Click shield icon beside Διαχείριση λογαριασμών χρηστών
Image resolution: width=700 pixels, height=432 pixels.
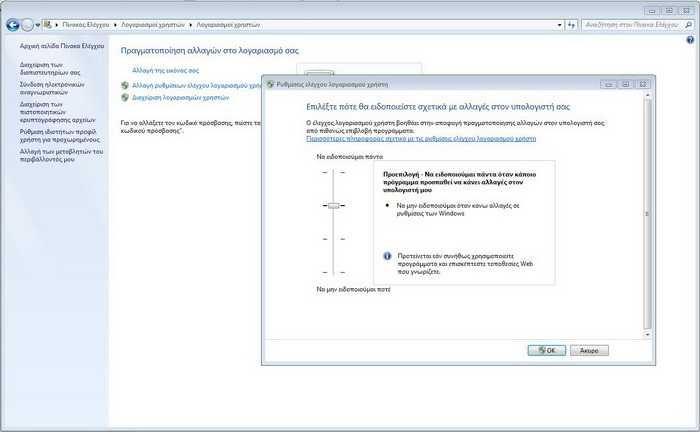coord(125,97)
